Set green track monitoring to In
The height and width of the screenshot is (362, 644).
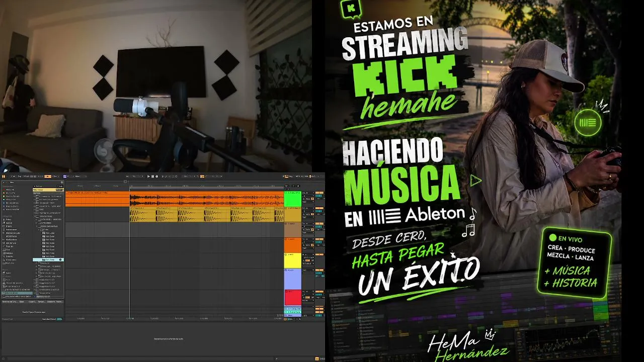coord(303,199)
